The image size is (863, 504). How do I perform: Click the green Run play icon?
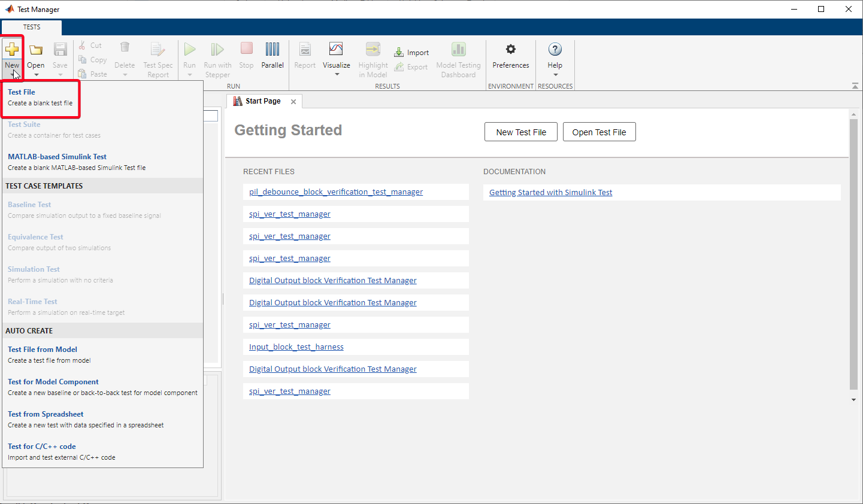tap(190, 49)
